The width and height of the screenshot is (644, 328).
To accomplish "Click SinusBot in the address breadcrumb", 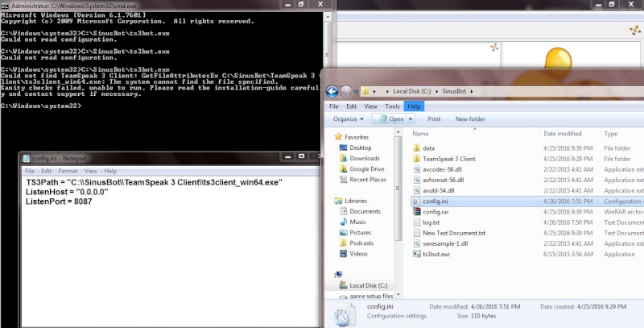I will [454, 91].
